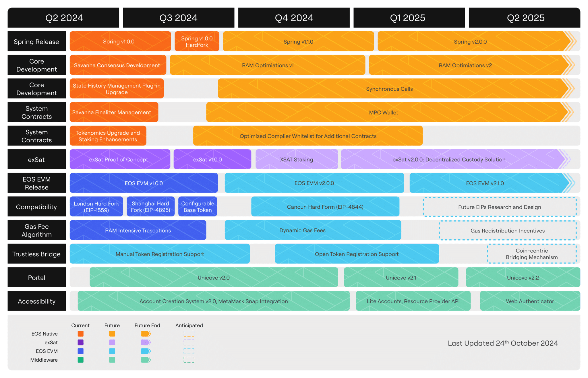
Task: Click the Spring v1.0.0 bar
Action: click(120, 42)
